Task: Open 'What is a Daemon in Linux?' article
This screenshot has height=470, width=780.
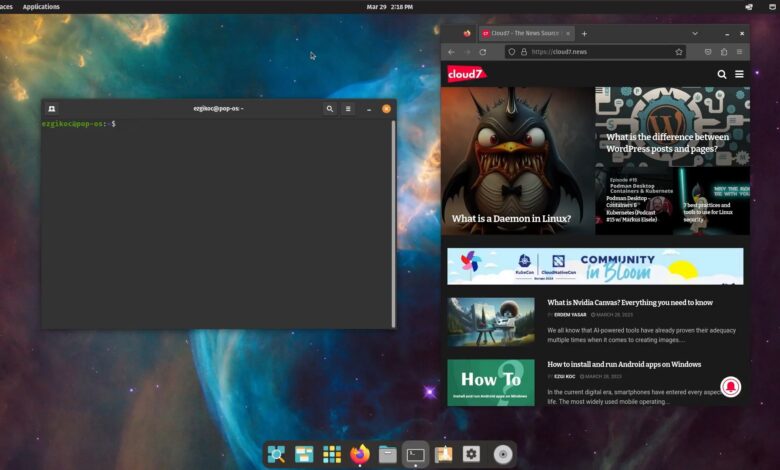Action: click(511, 218)
